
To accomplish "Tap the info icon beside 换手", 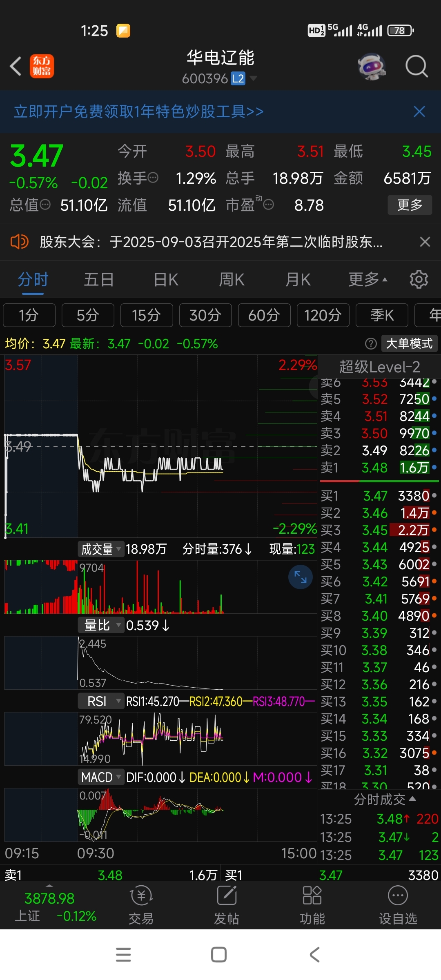I will (x=153, y=178).
